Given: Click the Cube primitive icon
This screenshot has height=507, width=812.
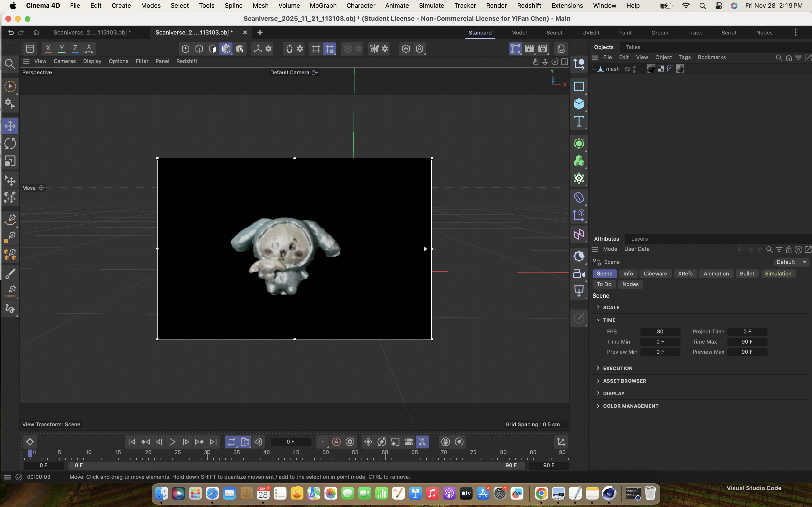Looking at the screenshot, I should click(x=579, y=104).
